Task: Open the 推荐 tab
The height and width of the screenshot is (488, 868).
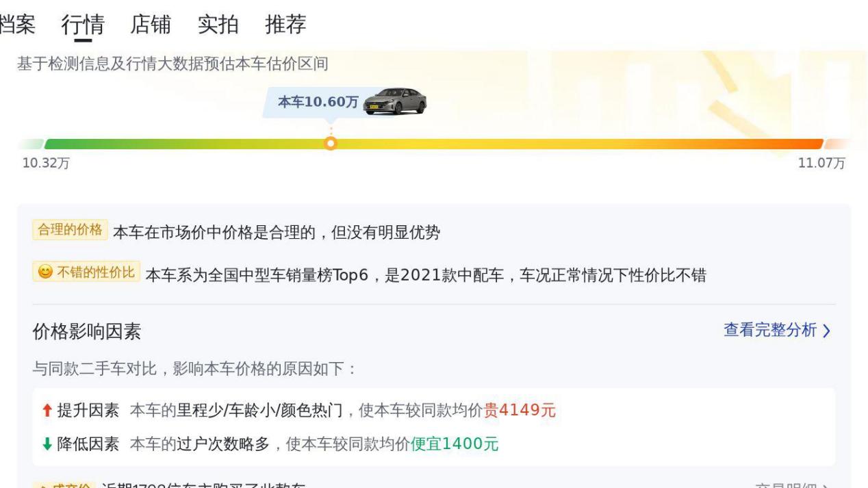Action: [x=285, y=25]
